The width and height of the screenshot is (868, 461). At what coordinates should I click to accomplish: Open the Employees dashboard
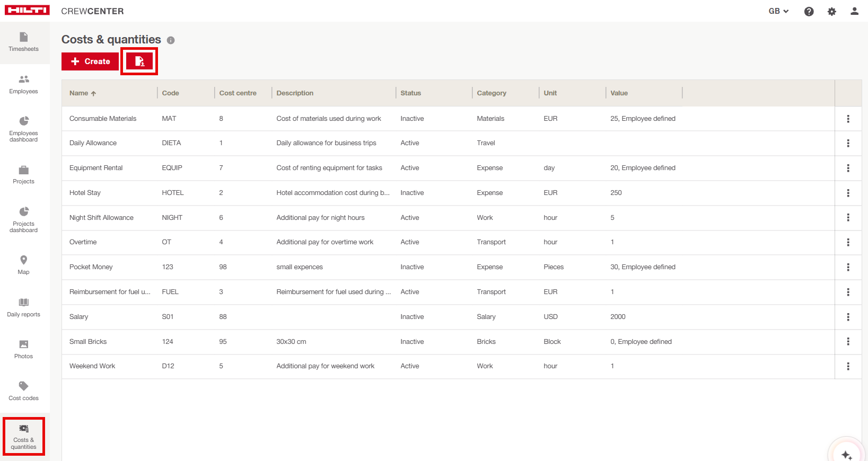click(24, 130)
